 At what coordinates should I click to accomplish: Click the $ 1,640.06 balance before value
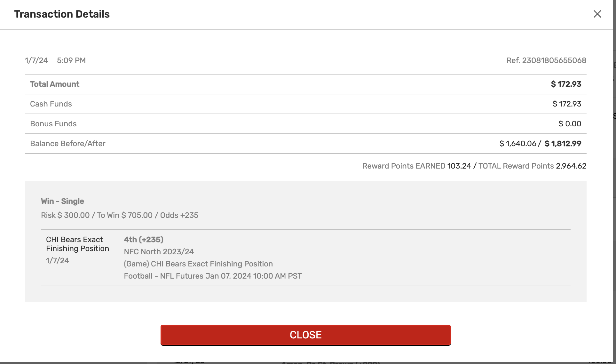pyautogui.click(x=518, y=144)
